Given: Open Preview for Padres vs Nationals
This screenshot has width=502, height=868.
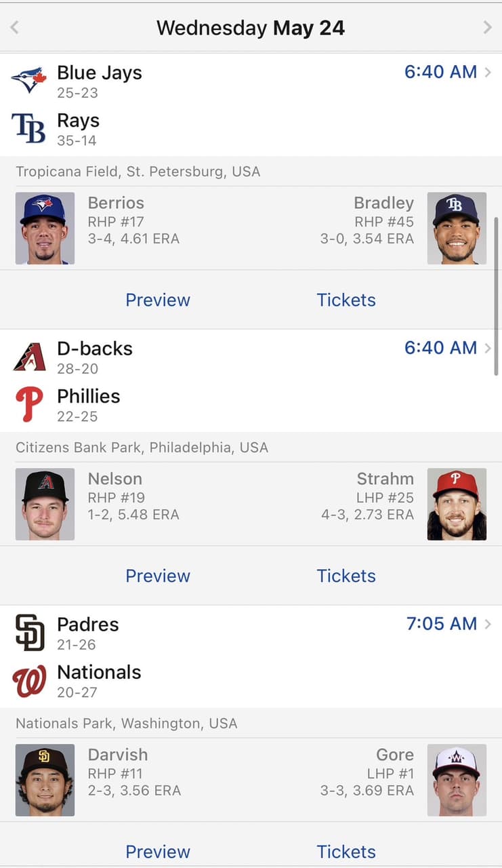Looking at the screenshot, I should 158,852.
